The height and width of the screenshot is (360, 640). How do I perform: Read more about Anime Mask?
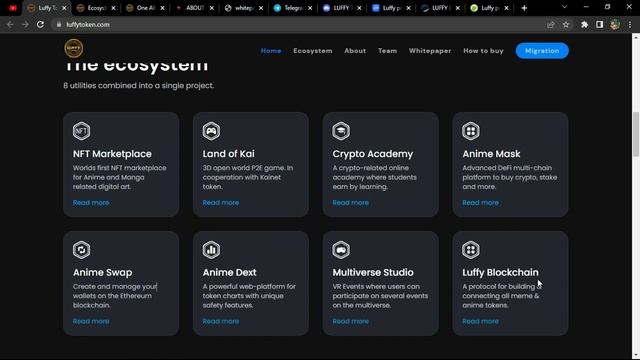click(x=480, y=202)
